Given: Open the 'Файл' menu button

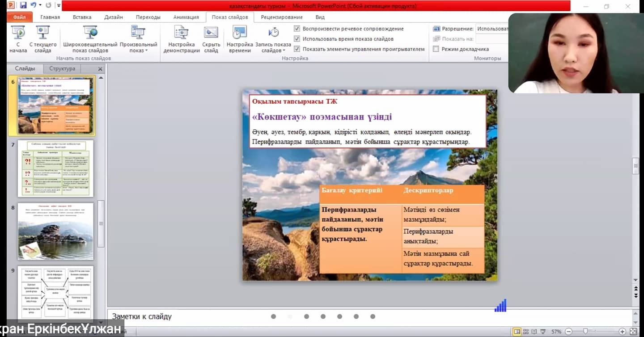Looking at the screenshot, I should point(19,17).
